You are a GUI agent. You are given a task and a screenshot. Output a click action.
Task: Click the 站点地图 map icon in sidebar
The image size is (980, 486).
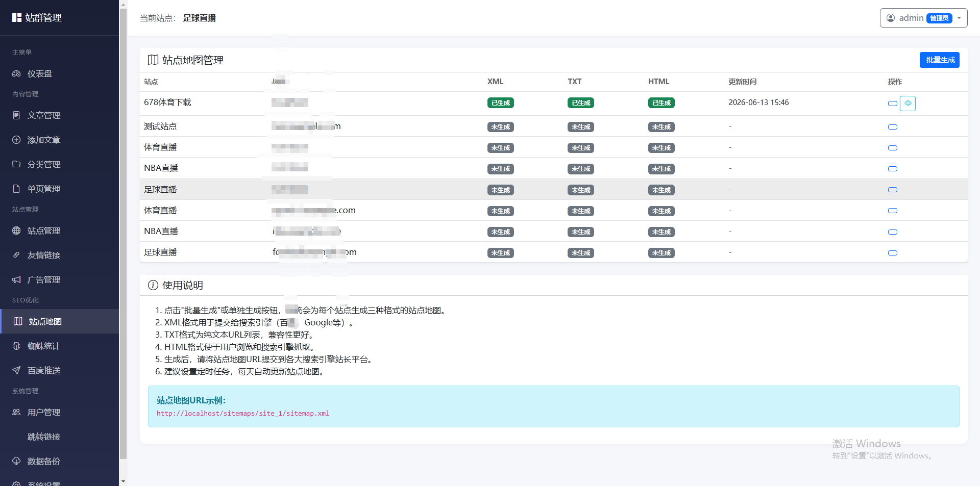click(x=18, y=322)
